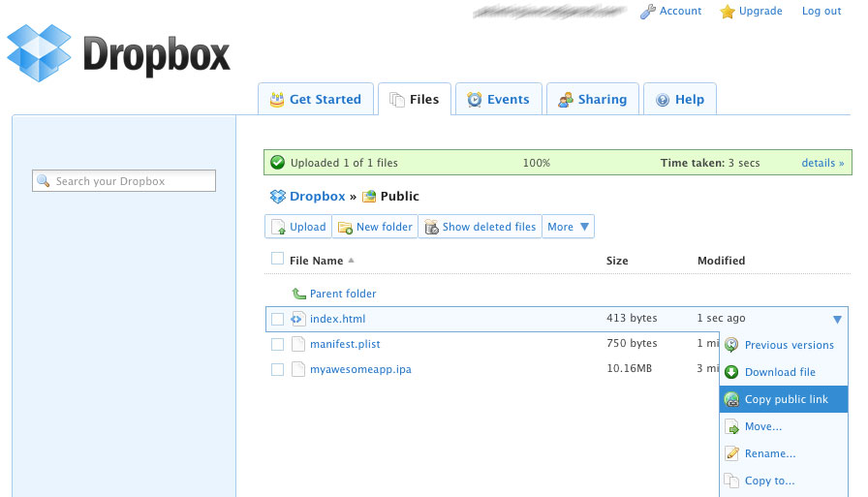Click the Previous versions clock icon

[x=731, y=345]
